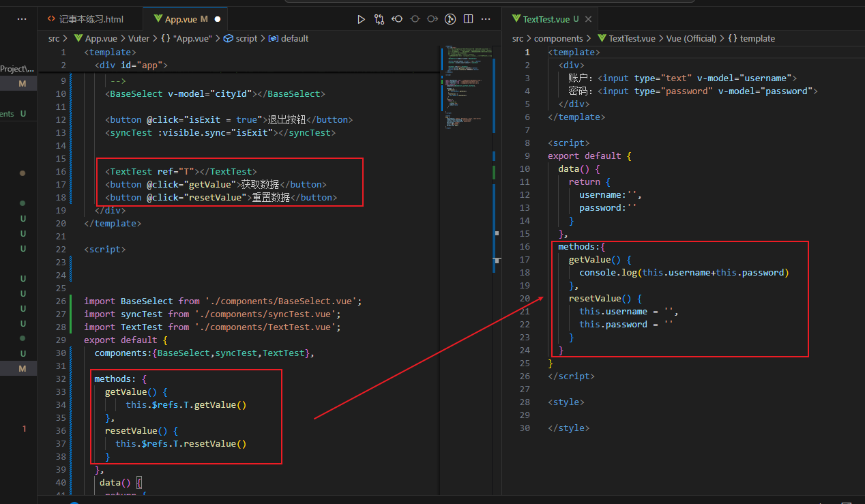Image resolution: width=865 pixels, height=504 pixels.
Task: Click this.$refs.T.getValue() in App.vue
Action: [x=186, y=404]
